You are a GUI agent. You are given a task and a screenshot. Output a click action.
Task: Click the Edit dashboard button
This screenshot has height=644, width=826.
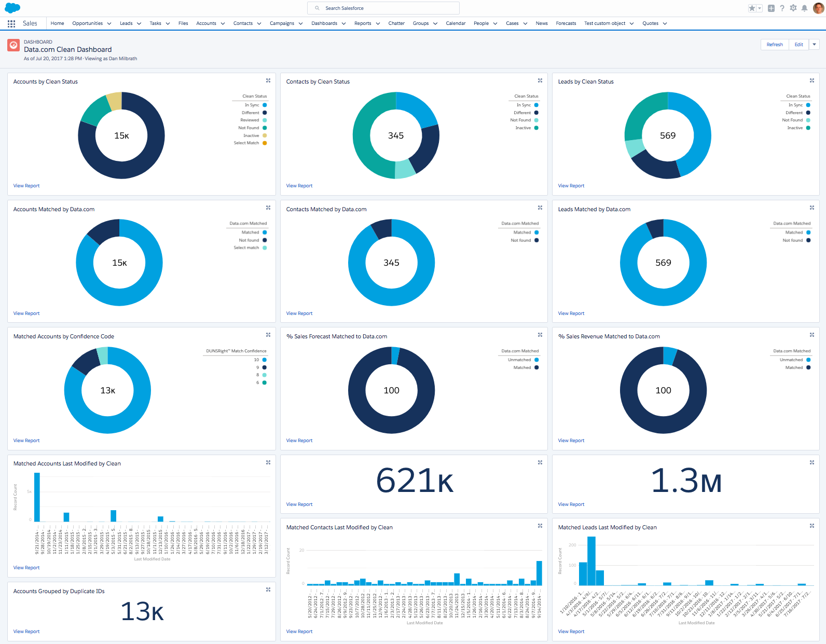799,45
